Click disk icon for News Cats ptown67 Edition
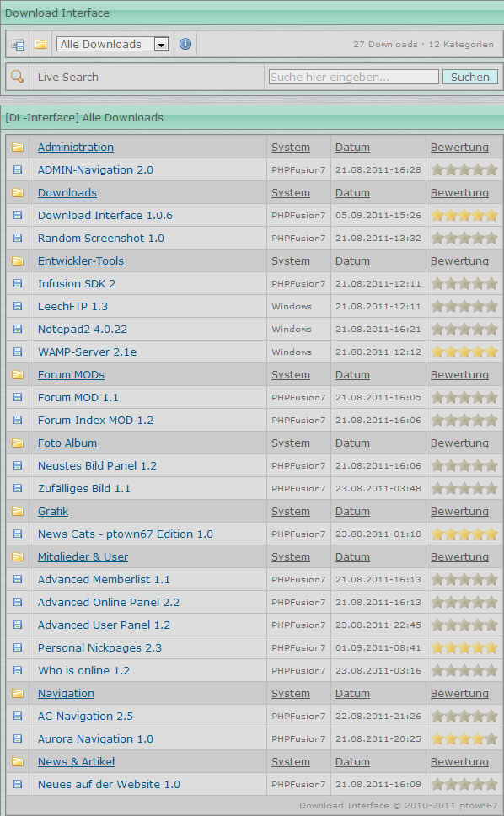 point(18,534)
